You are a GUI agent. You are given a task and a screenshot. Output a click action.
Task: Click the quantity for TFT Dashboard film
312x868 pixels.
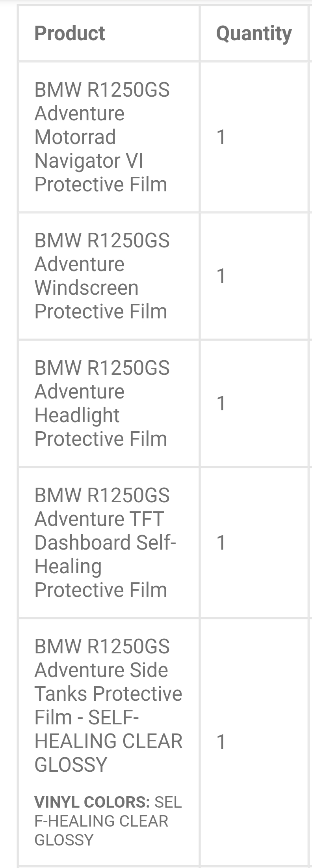pyautogui.click(x=221, y=542)
